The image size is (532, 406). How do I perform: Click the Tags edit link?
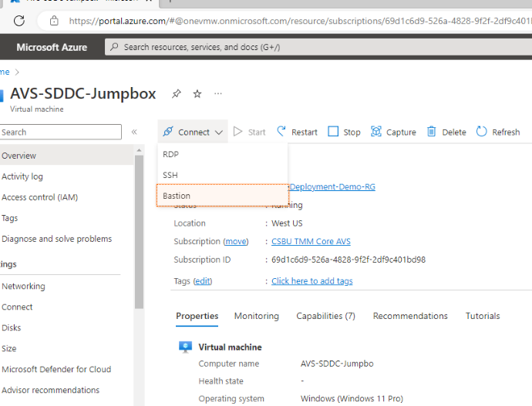(203, 281)
